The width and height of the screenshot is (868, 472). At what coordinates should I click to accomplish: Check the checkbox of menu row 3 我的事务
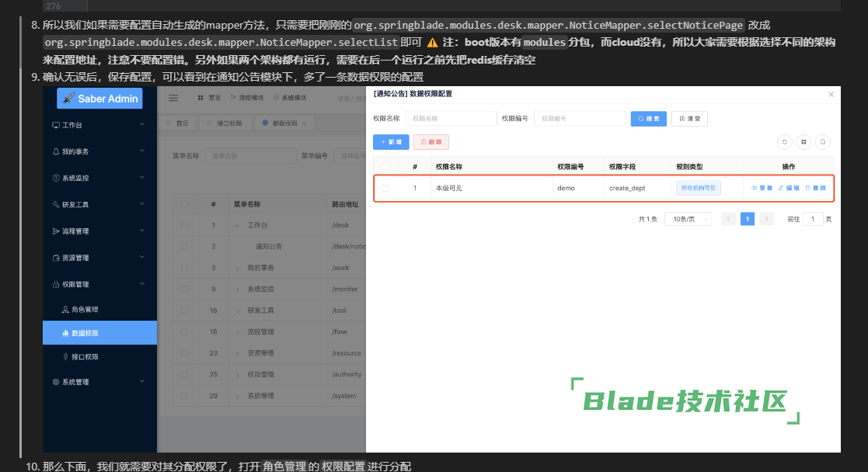click(184, 268)
